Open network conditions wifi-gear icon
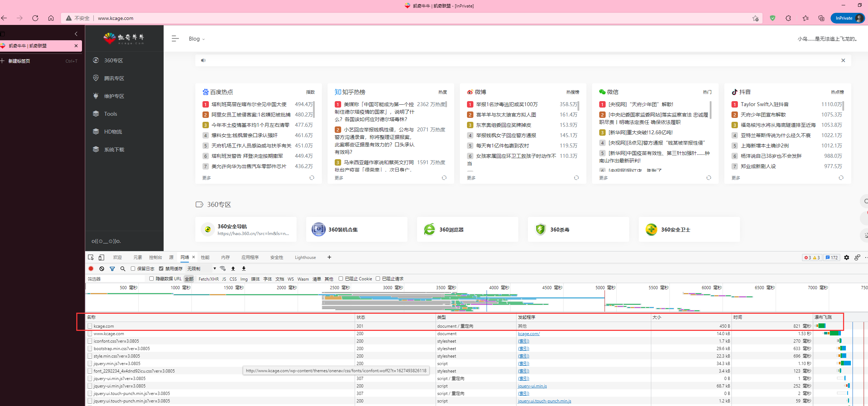This screenshot has width=868, height=406. point(223,269)
